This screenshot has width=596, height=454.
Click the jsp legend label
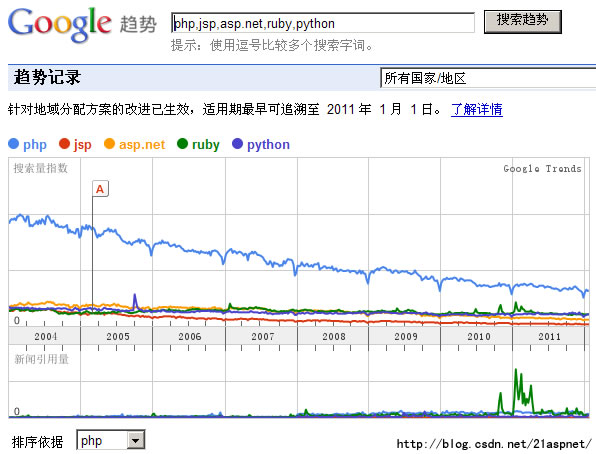(82, 145)
